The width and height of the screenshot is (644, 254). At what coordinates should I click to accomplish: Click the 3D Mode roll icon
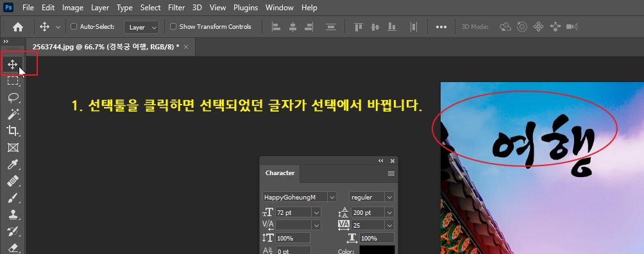pyautogui.click(x=521, y=27)
